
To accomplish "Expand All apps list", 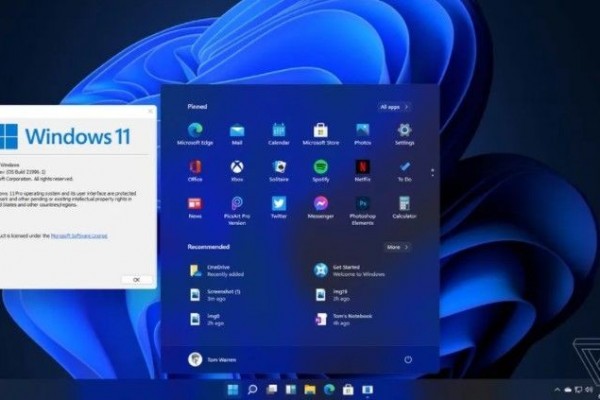I will click(x=395, y=107).
